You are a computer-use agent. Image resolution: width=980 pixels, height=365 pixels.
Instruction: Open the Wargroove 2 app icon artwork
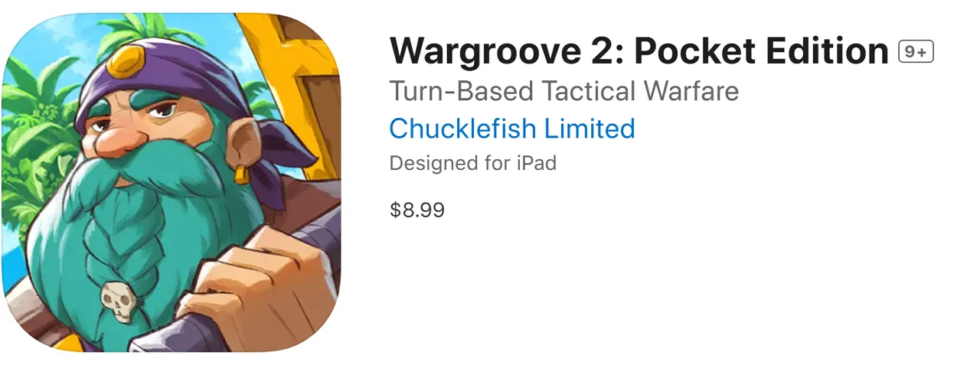[171, 183]
